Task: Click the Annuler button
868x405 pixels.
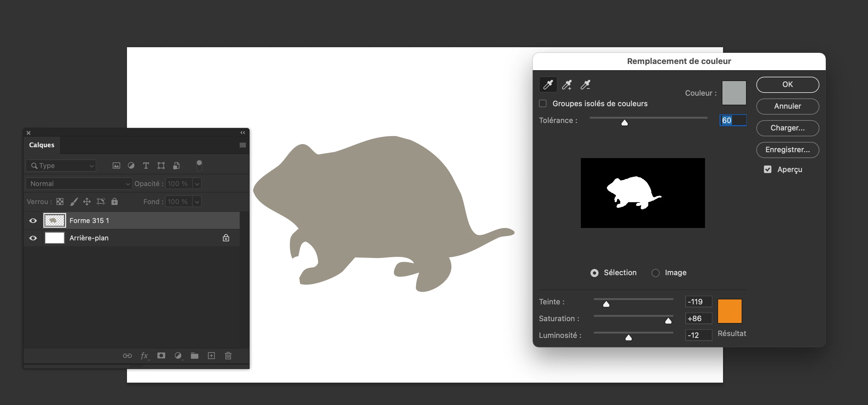Action: coord(787,106)
